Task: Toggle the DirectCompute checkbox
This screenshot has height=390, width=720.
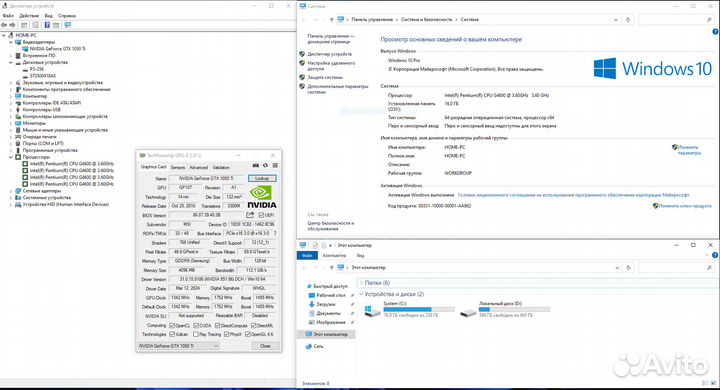Action: [x=218, y=326]
